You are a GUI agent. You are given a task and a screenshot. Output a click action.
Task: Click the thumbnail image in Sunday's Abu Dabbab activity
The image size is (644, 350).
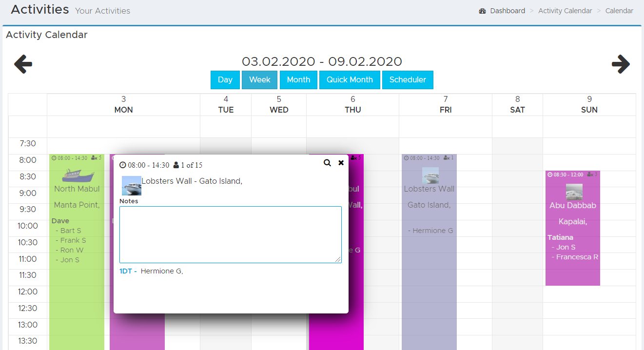[574, 192]
